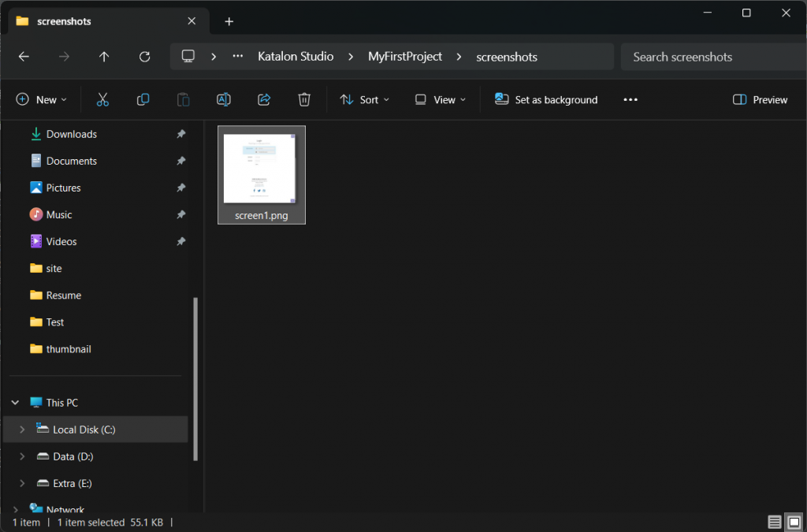Open the Test folder in sidebar
The width and height of the screenshot is (807, 532).
tap(54, 322)
